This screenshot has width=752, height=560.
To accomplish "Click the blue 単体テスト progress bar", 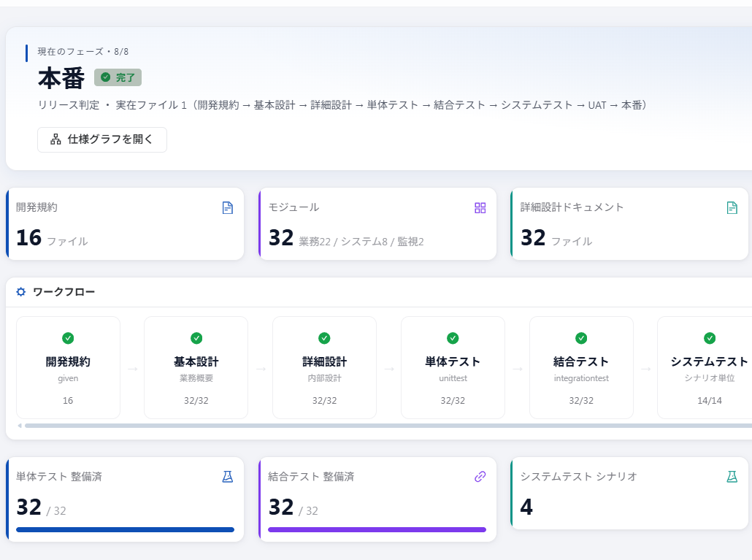I will [x=125, y=530].
